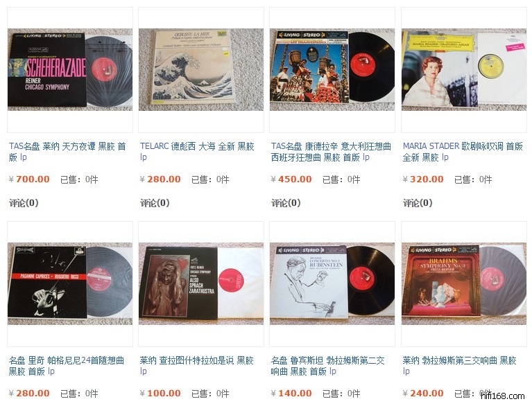Click the 名盘 鲁宾斯坦 勃拉姆斯第二 link
532x406 pixels.
[x=328, y=366]
